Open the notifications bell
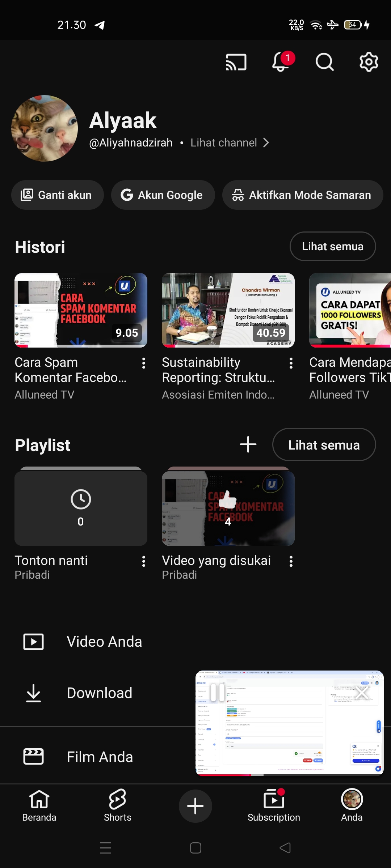This screenshot has width=391, height=868. pyautogui.click(x=281, y=62)
